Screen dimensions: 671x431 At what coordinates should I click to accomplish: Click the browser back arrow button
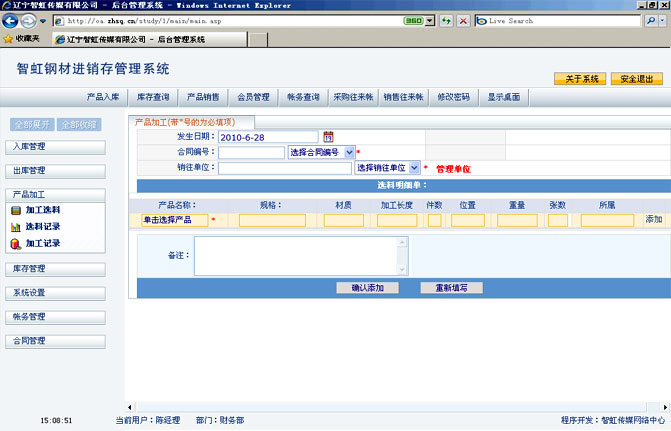tap(11, 20)
